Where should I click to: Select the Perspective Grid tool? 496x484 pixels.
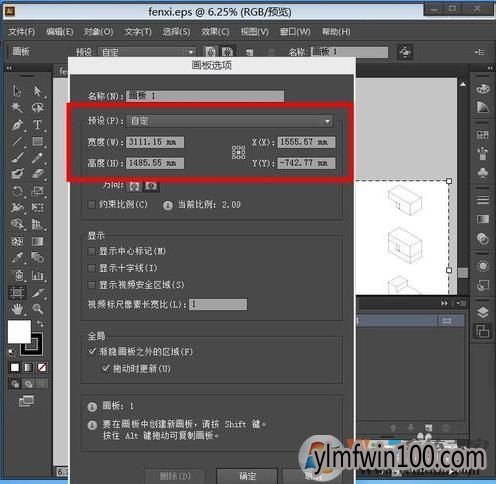37,224
